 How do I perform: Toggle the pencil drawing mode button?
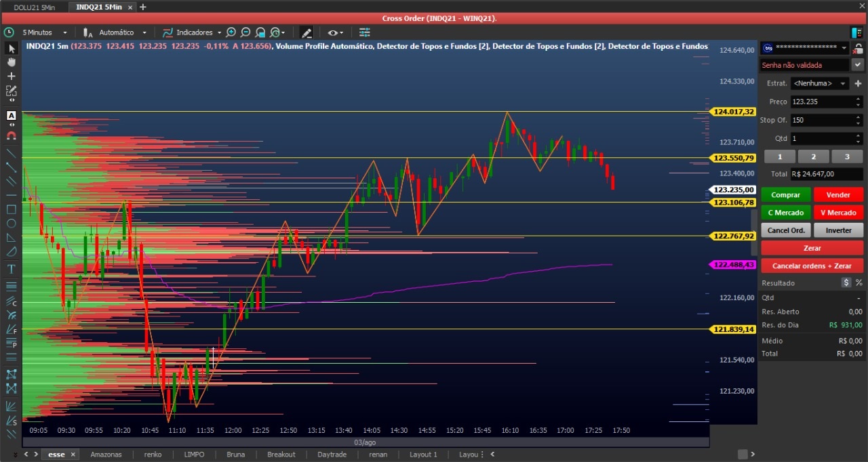[x=307, y=33]
